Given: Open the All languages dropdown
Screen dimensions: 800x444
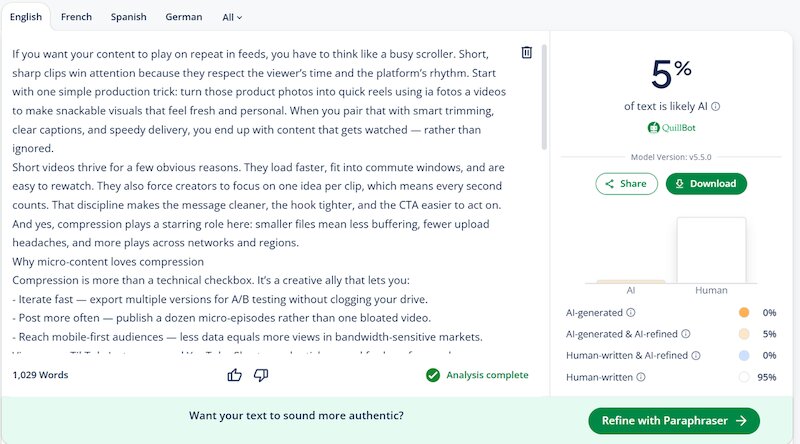Looking at the screenshot, I should click(232, 17).
